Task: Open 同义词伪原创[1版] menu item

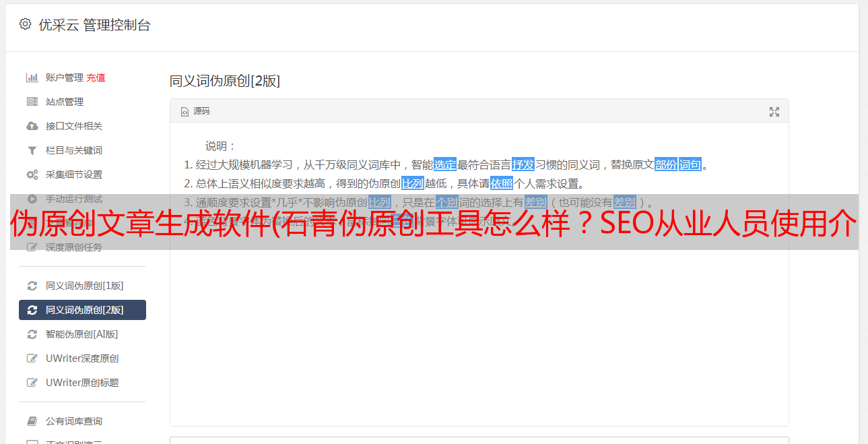Action: click(x=82, y=286)
